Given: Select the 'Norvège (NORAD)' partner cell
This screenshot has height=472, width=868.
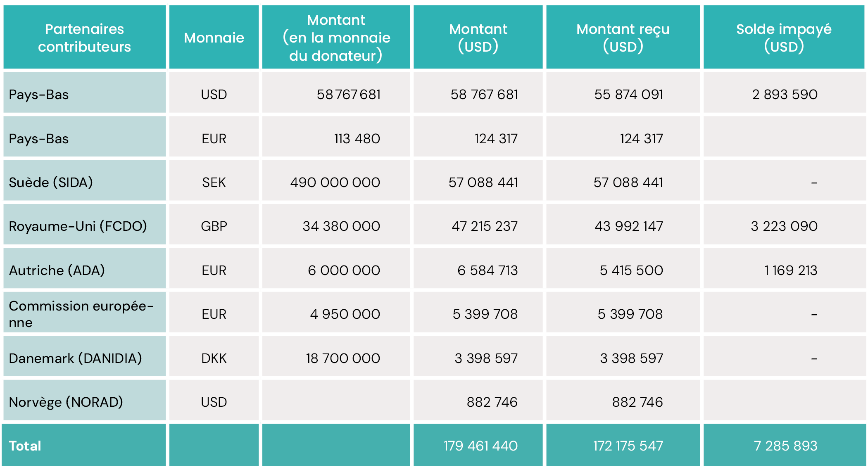Looking at the screenshot, I should click(x=66, y=402).
